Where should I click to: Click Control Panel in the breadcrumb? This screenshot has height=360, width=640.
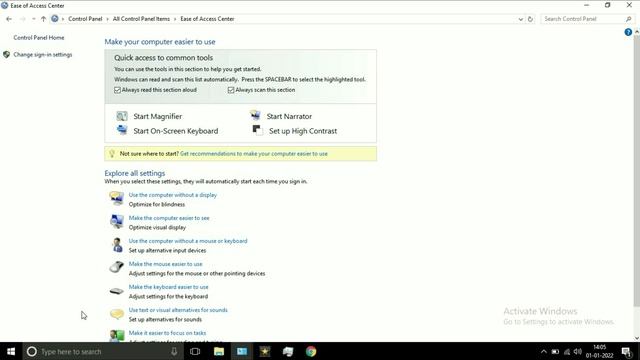coord(85,19)
